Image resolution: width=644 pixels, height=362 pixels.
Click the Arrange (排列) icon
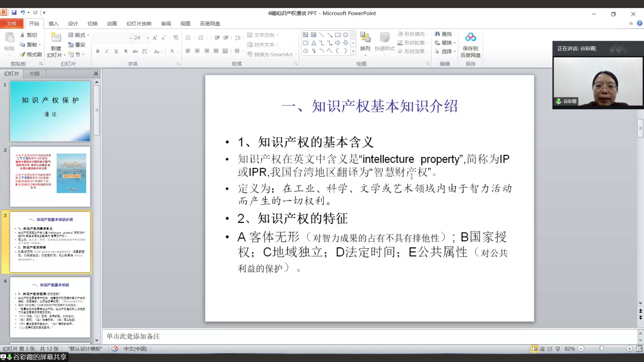(365, 38)
